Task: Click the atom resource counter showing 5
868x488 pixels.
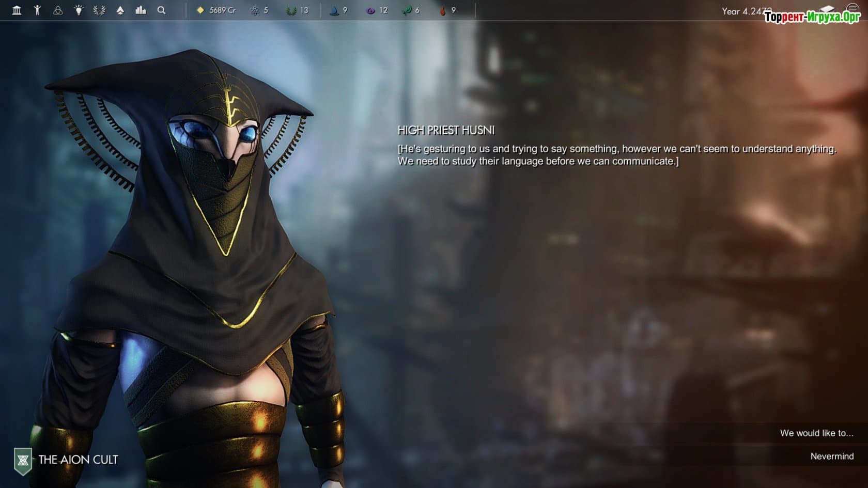Action: pyautogui.click(x=259, y=10)
